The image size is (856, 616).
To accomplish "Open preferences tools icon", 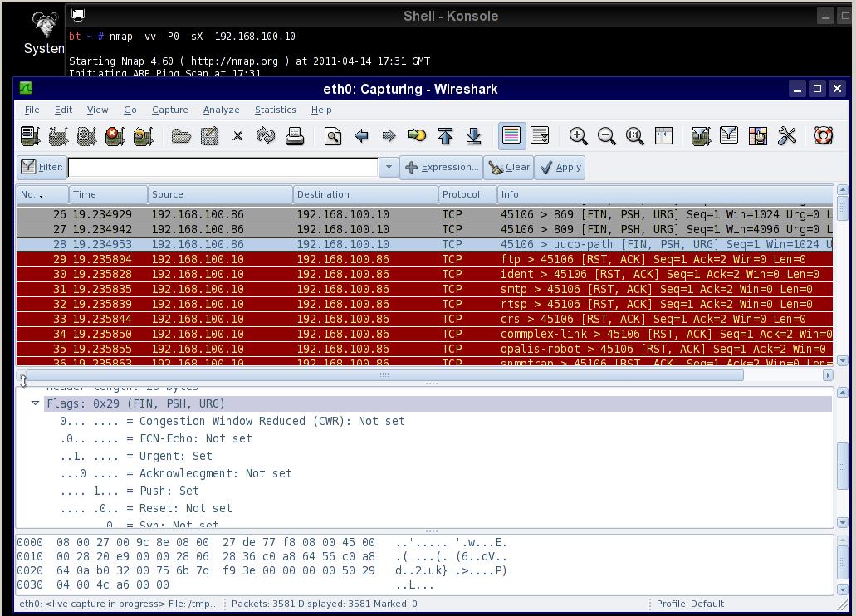I will 786,136.
